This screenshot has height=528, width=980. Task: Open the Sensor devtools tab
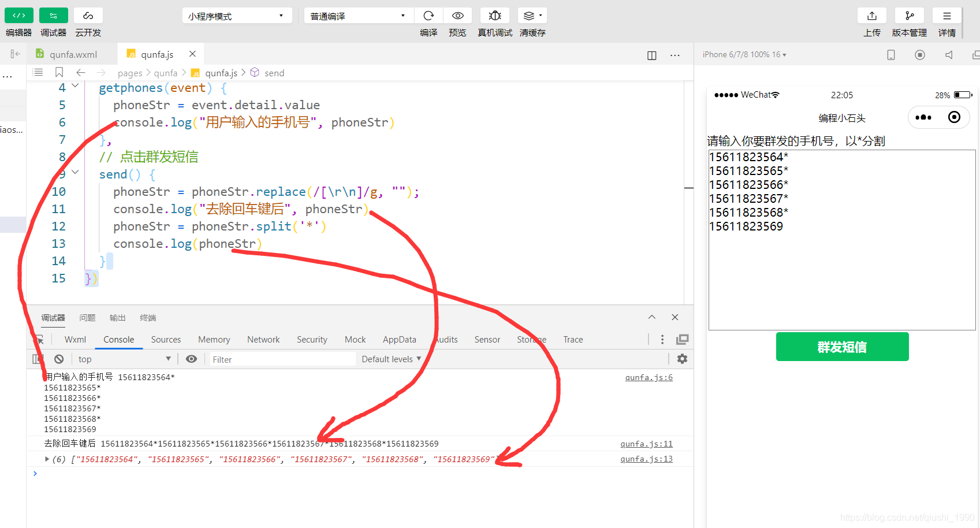[x=487, y=340]
